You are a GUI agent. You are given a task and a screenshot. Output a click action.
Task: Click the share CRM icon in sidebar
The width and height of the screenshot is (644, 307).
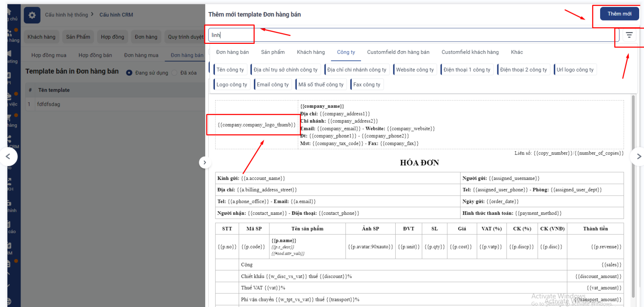point(9,139)
